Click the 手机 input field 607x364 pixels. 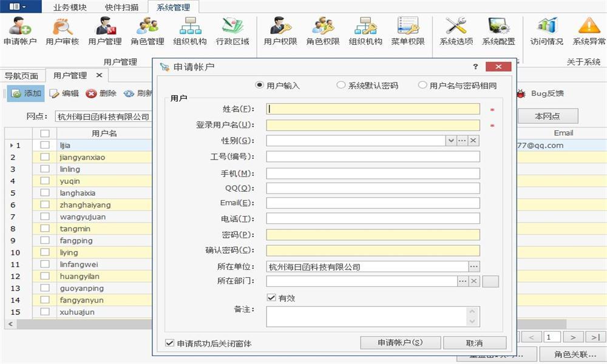373,174
